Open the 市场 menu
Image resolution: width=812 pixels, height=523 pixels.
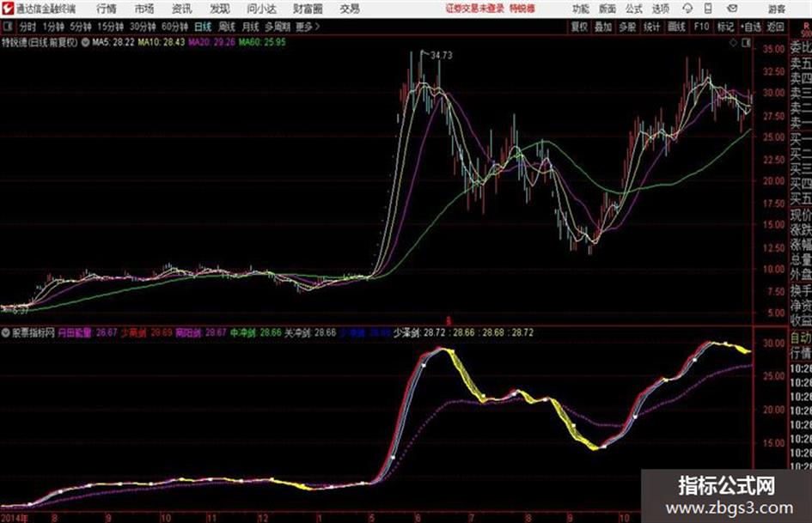click(x=144, y=9)
